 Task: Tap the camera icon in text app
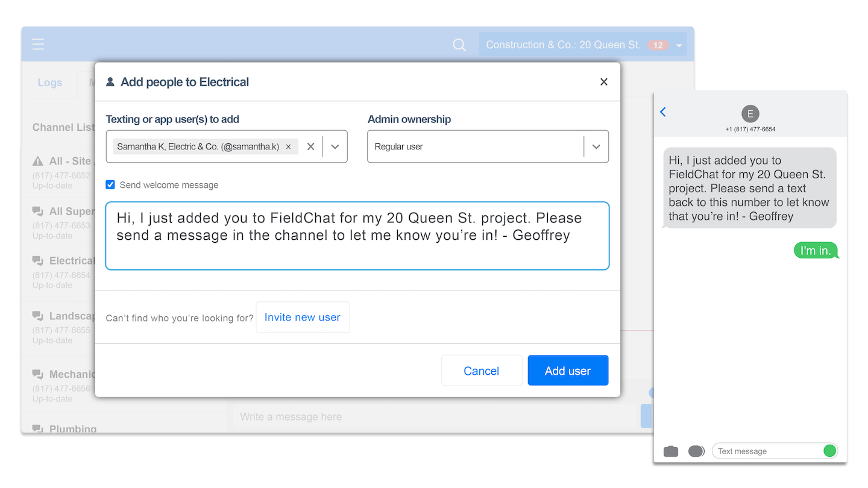click(x=670, y=451)
